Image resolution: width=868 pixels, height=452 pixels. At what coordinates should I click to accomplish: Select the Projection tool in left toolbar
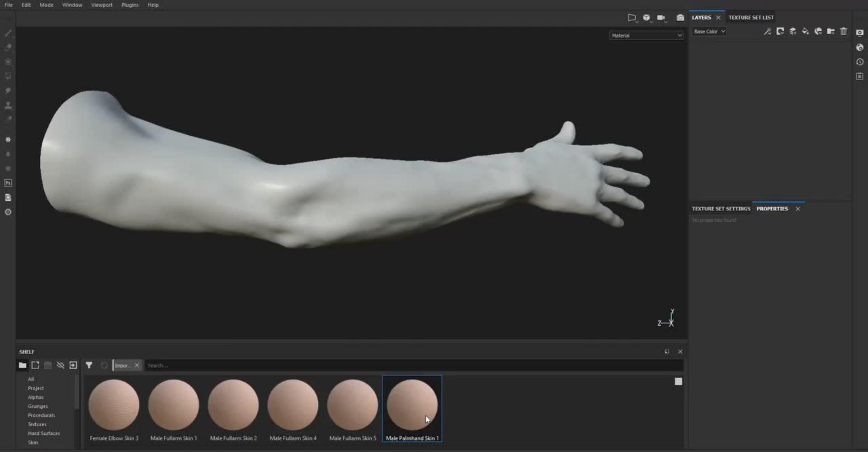pyautogui.click(x=8, y=62)
